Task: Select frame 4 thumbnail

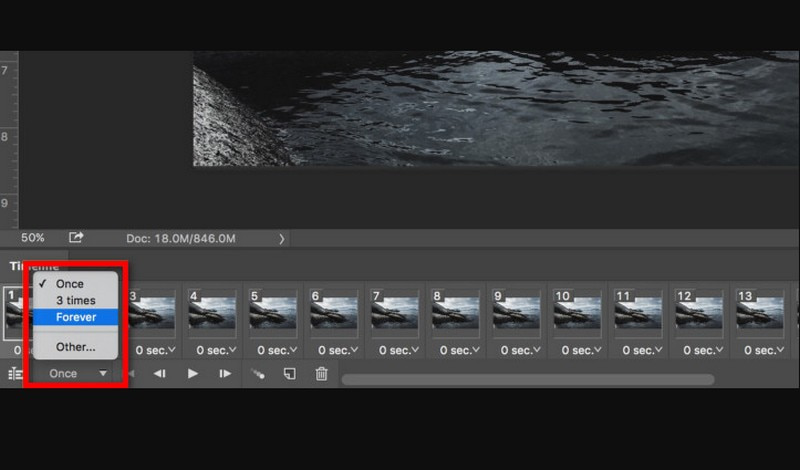Action: [212, 313]
